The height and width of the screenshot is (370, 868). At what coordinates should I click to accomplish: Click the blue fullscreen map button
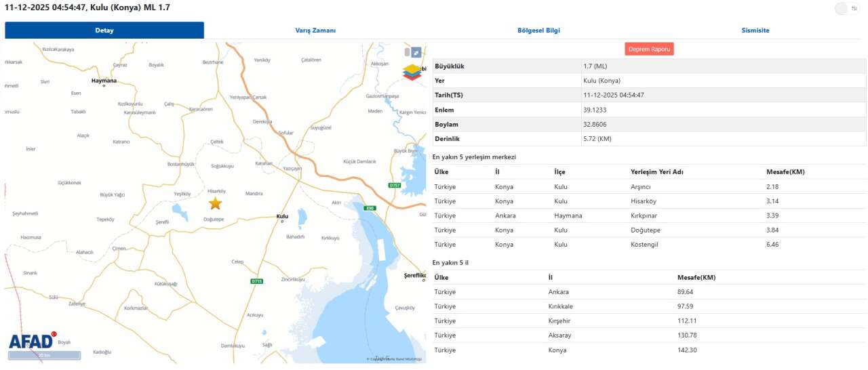[416, 52]
